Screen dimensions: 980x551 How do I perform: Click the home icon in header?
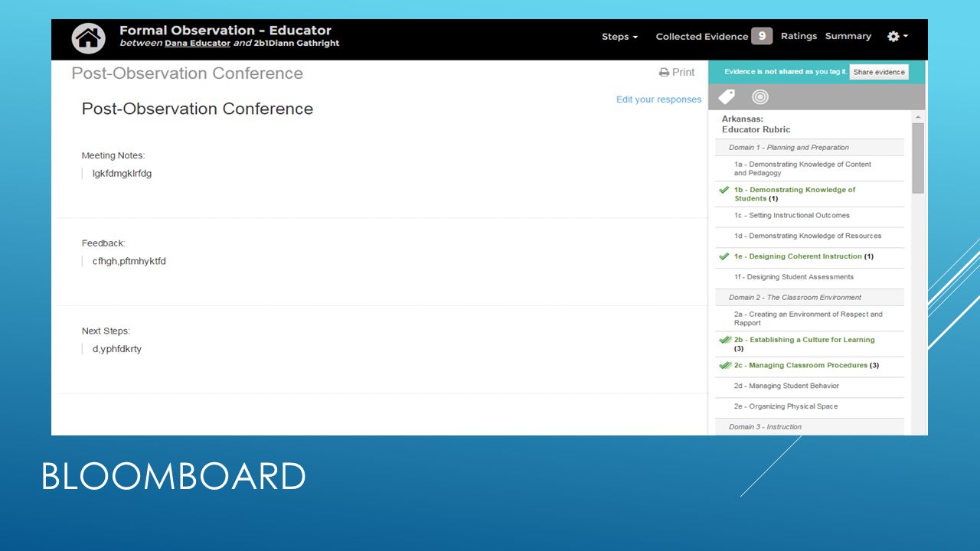click(89, 39)
